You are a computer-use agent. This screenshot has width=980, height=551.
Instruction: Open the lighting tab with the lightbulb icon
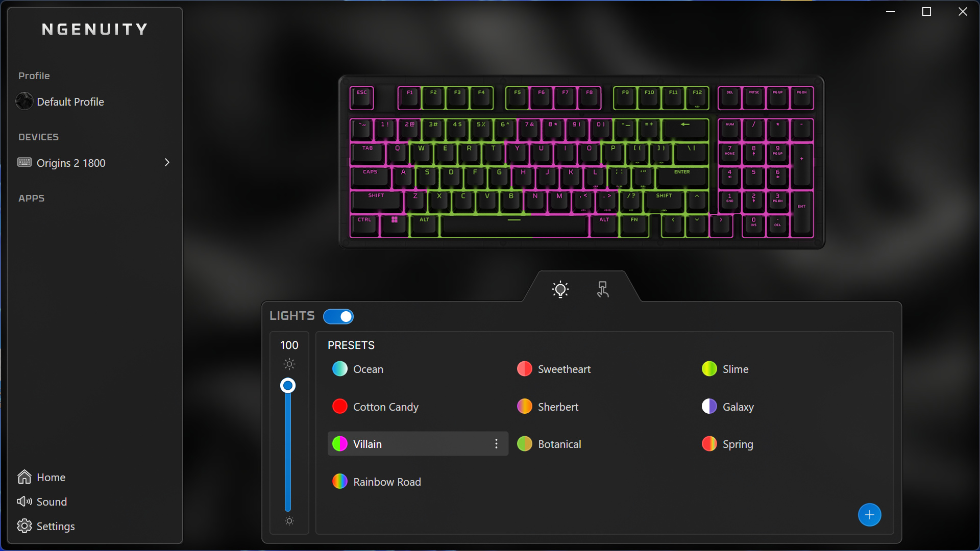point(560,289)
